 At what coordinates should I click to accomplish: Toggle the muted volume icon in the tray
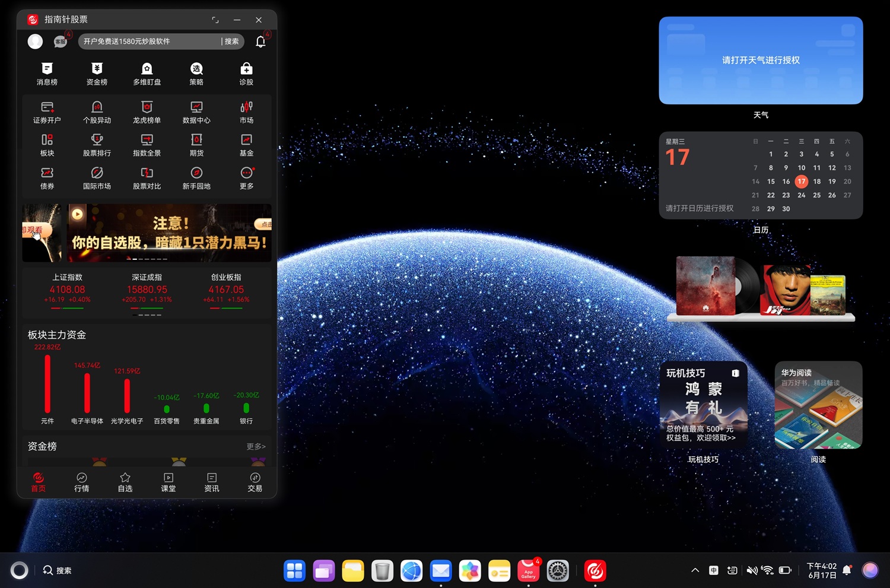[752, 571]
